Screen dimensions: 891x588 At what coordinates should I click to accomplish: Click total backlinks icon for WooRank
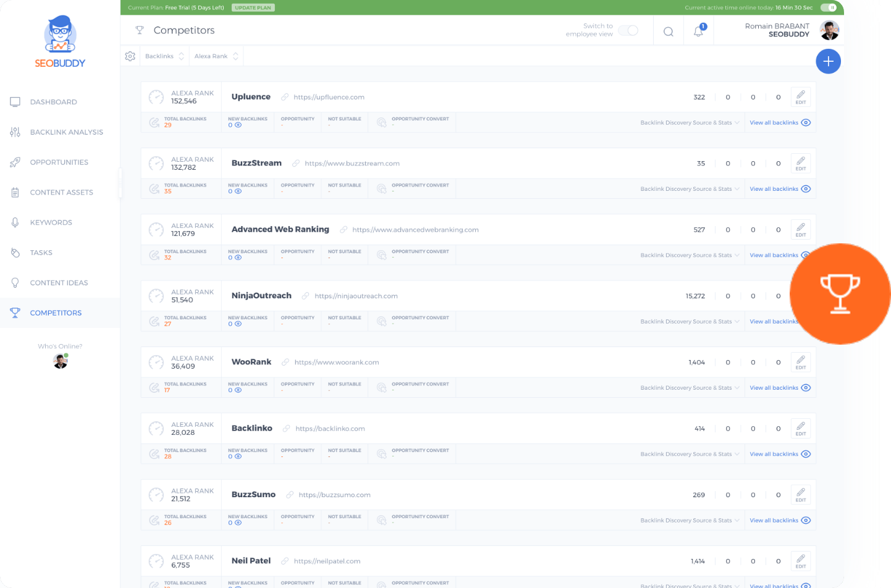click(x=154, y=388)
